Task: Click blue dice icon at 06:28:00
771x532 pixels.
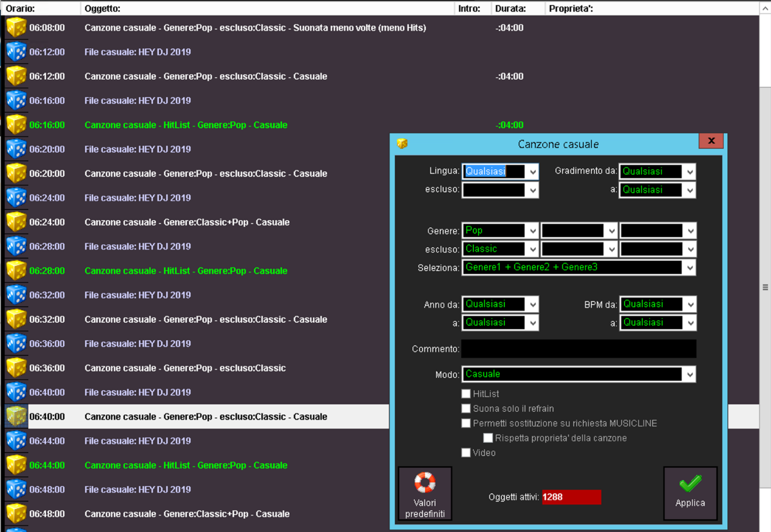Action: 16,246
